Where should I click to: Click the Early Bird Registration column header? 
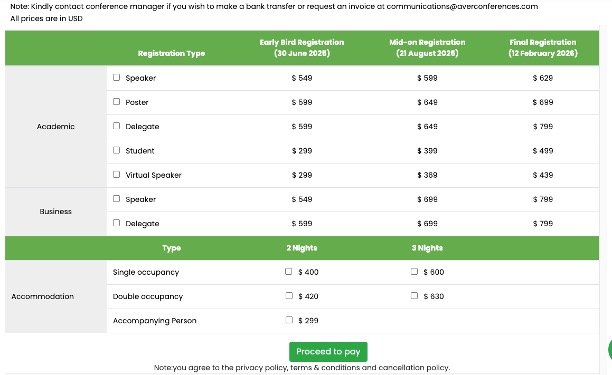pyautogui.click(x=302, y=48)
